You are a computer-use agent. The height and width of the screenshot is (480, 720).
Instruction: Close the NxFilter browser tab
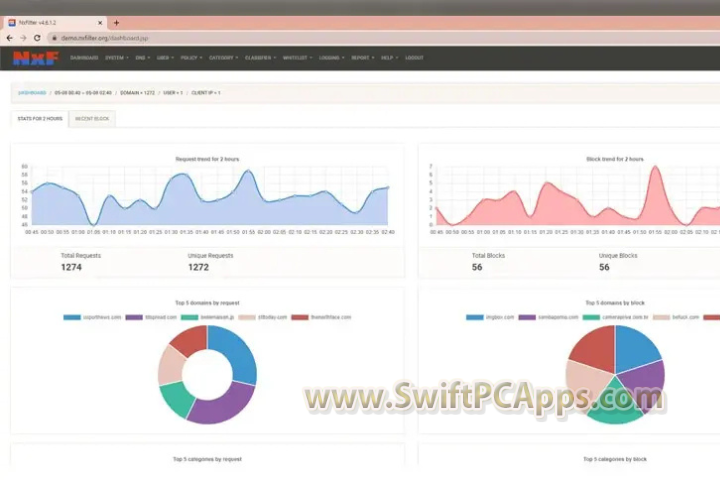102,22
